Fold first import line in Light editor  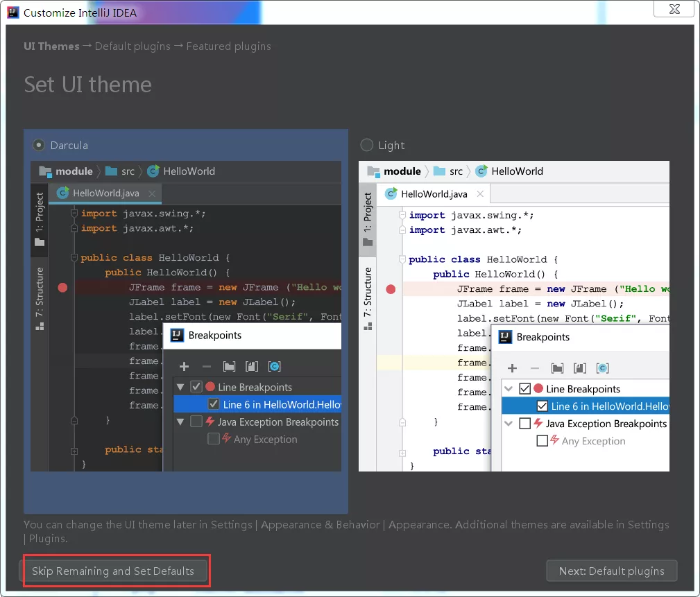click(402, 216)
